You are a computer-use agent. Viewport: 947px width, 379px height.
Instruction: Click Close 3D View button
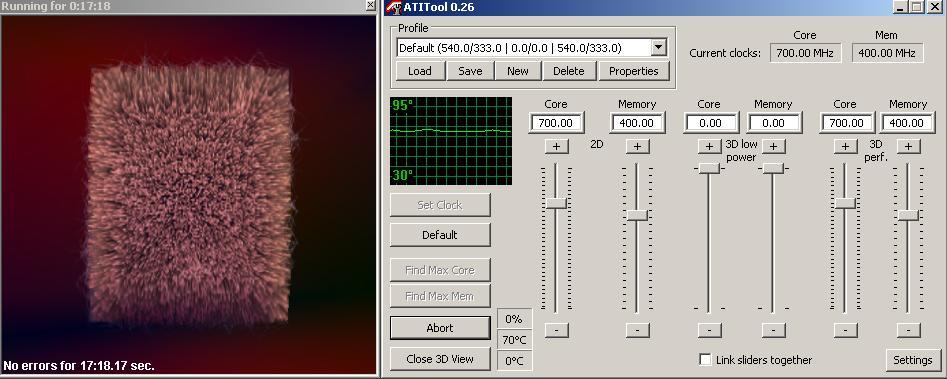[440, 359]
